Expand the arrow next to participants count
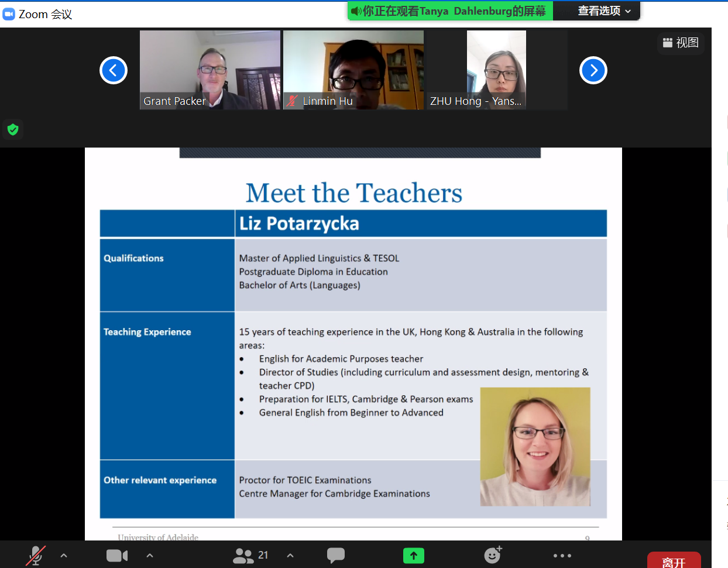The image size is (728, 568). point(290,555)
